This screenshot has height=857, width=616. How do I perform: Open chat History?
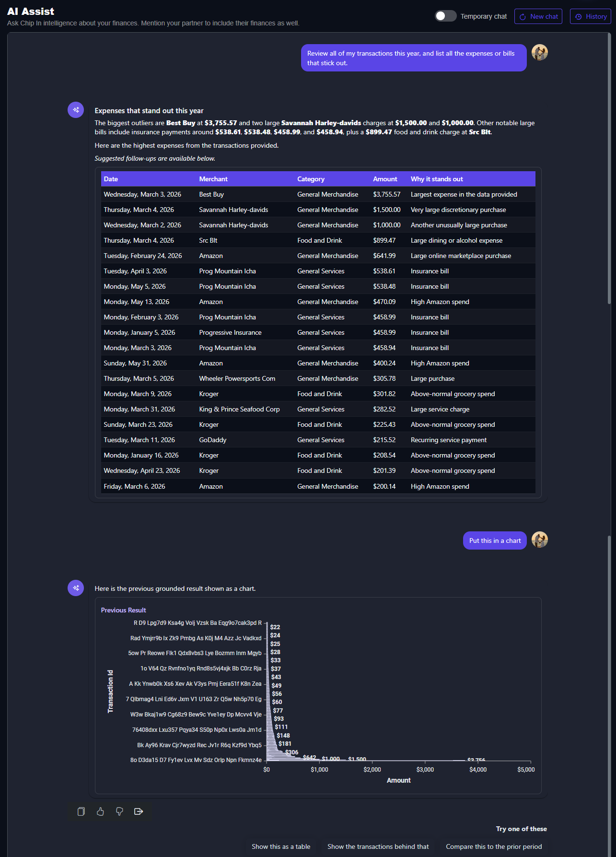coord(590,16)
